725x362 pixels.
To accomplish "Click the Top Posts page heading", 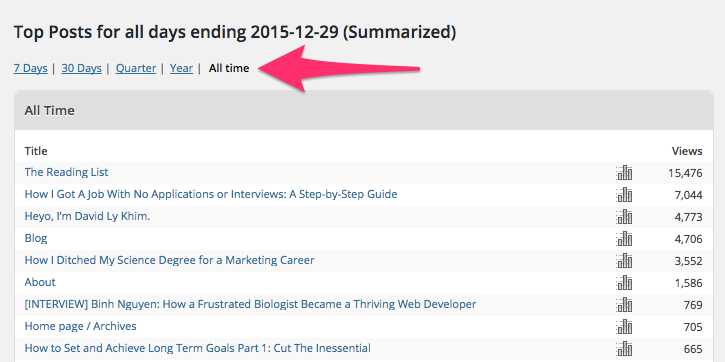I will pyautogui.click(x=235, y=32).
